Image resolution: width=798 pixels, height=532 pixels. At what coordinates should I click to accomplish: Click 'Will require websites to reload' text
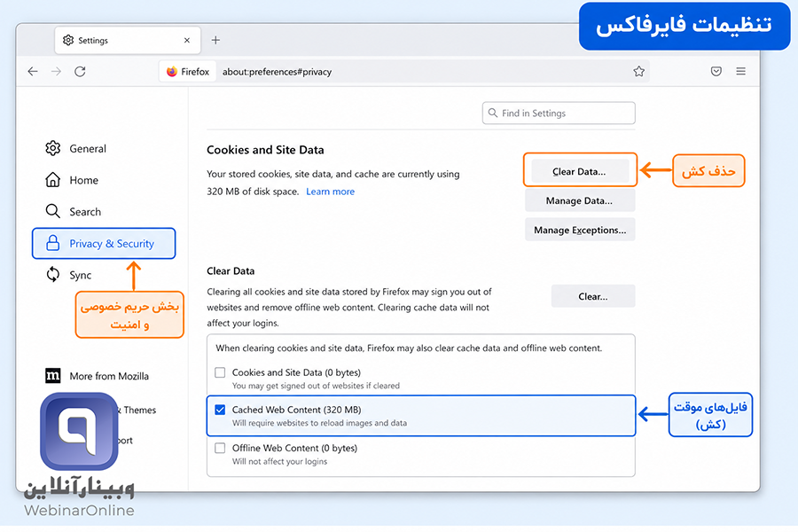pyautogui.click(x=319, y=423)
